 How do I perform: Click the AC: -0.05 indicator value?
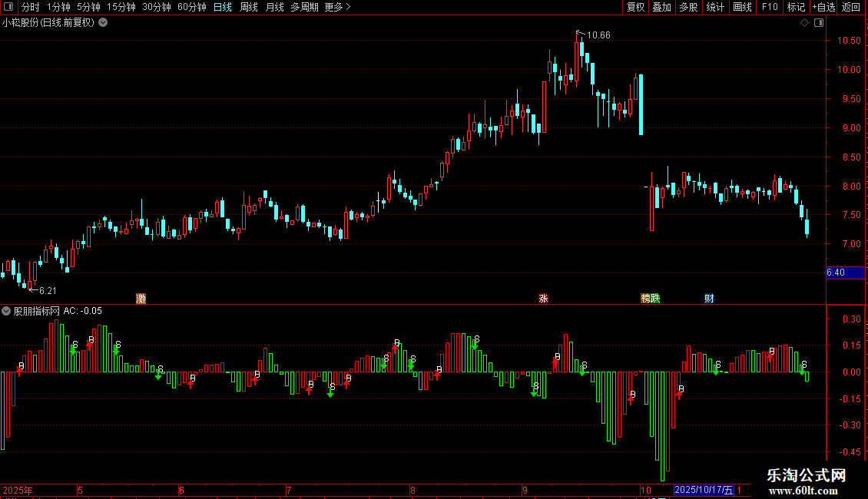82,311
